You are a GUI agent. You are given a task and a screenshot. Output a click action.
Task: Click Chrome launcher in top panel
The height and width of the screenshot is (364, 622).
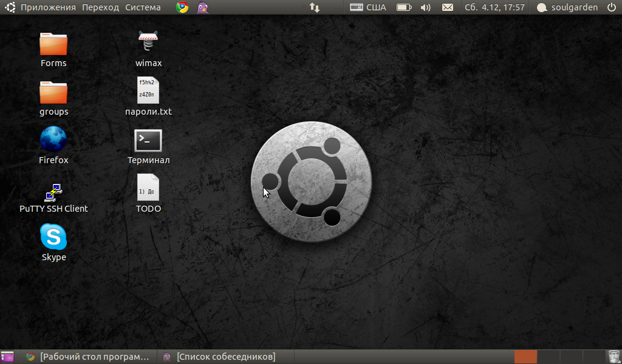182,7
